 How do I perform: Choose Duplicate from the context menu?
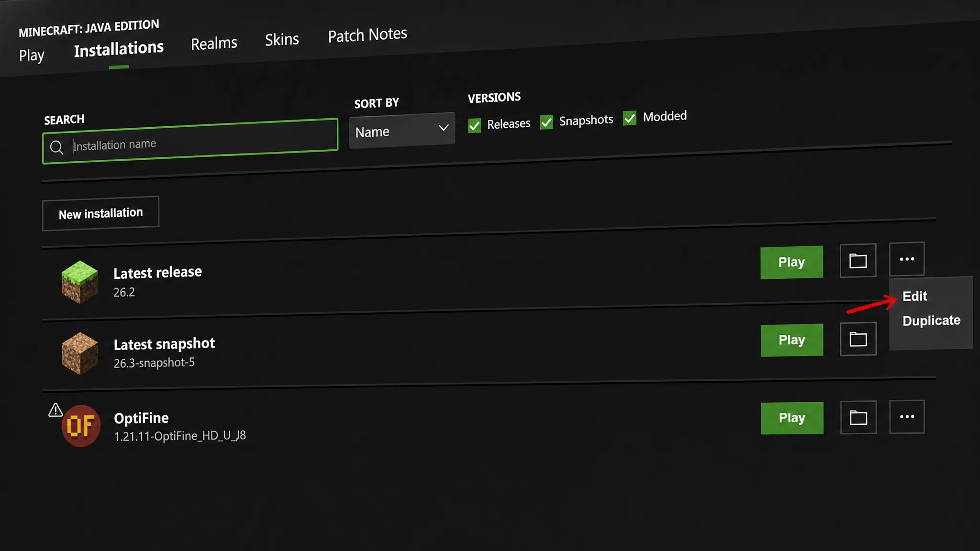pyautogui.click(x=931, y=320)
